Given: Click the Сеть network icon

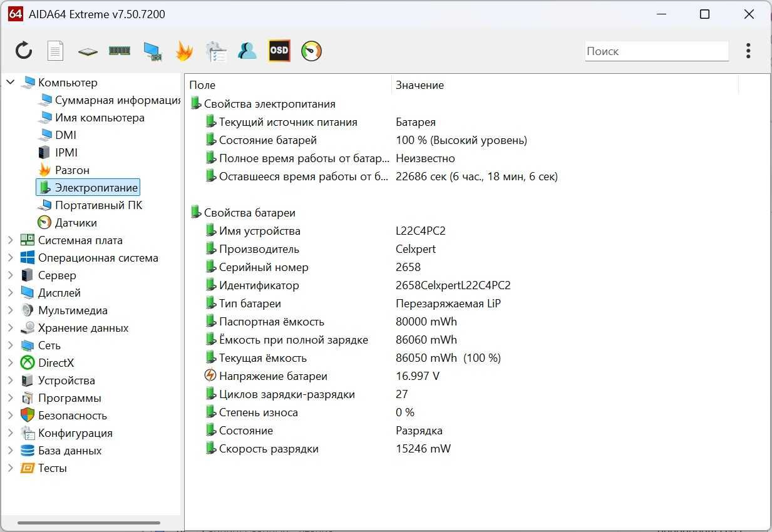Looking at the screenshot, I should tap(27, 345).
